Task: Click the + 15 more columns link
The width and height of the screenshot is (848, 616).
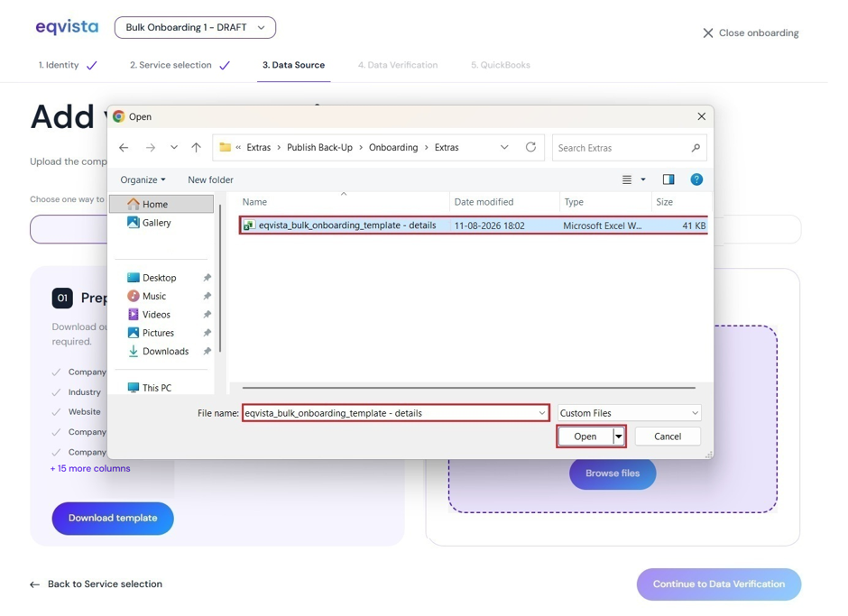Action: coord(90,468)
